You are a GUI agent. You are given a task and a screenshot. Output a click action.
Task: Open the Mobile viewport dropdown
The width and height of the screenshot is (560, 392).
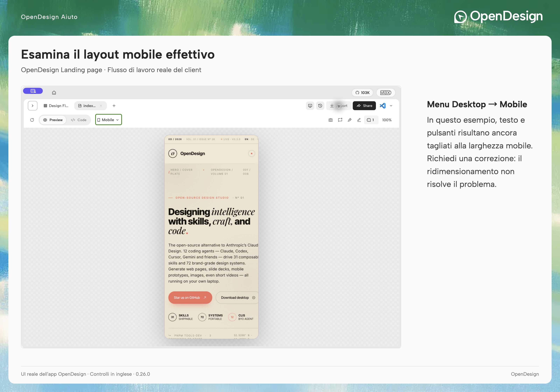point(108,120)
